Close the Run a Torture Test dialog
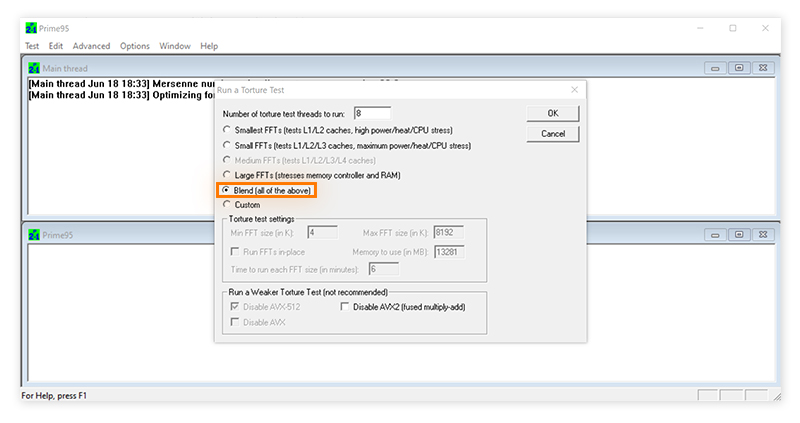 (574, 90)
